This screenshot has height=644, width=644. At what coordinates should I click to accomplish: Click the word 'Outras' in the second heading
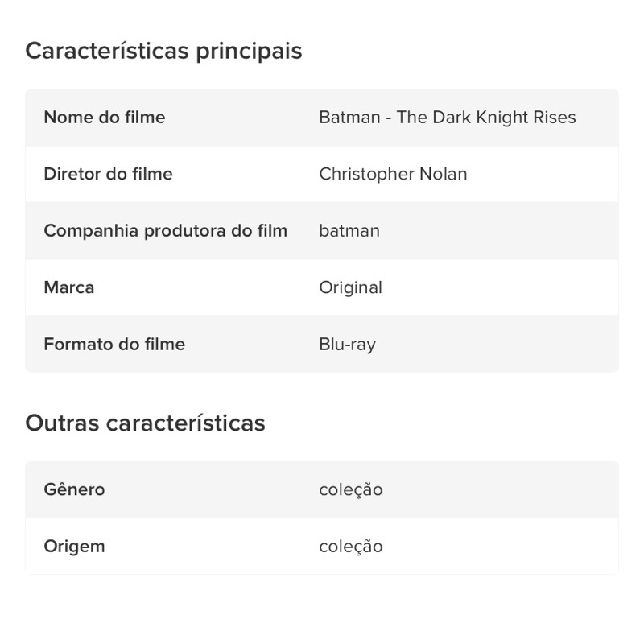tap(62, 423)
